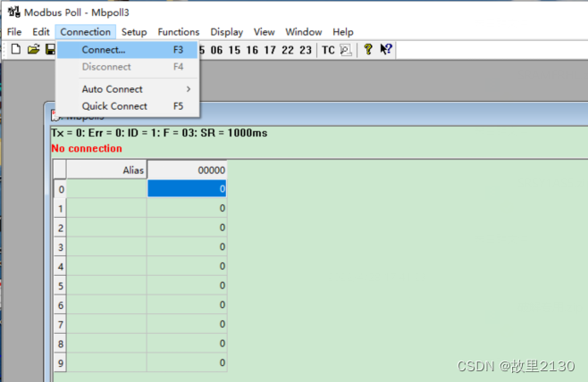The height and width of the screenshot is (382, 588).
Task: Click the What's This arrow-question icon
Action: 386,49
